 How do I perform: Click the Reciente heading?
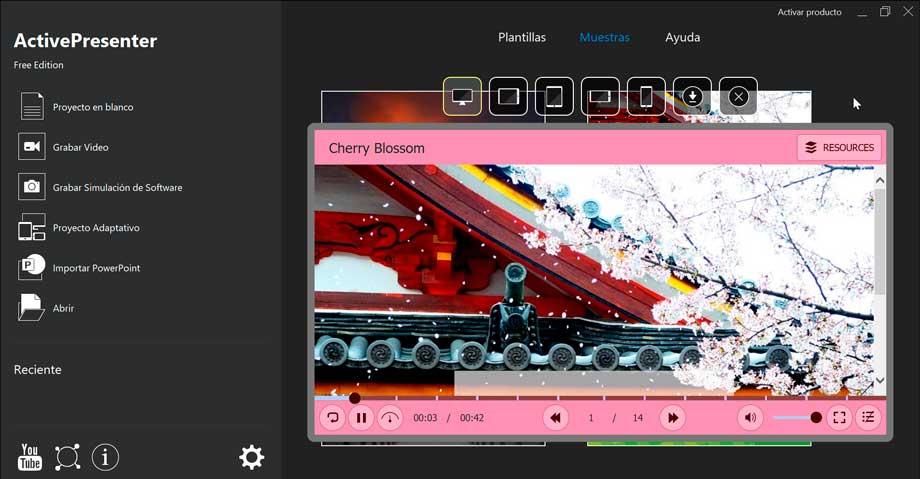pyautogui.click(x=38, y=370)
